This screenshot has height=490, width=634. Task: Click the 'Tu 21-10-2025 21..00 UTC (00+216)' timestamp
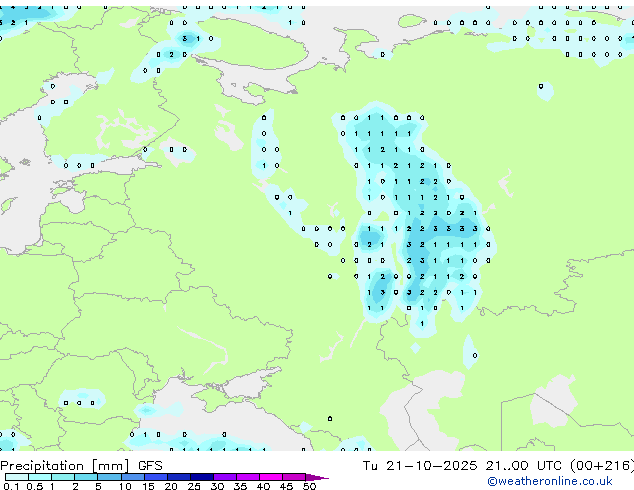tap(498, 466)
